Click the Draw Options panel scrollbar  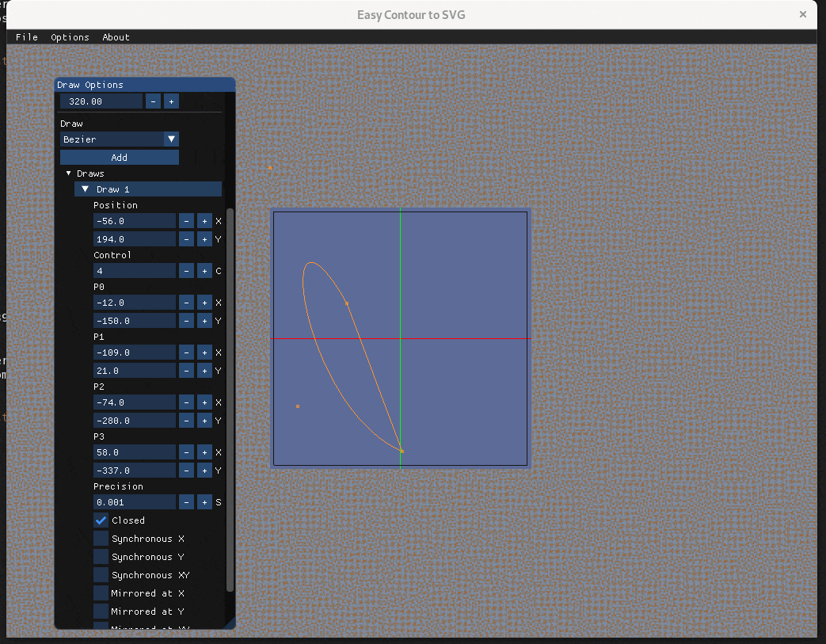pyautogui.click(x=230, y=401)
